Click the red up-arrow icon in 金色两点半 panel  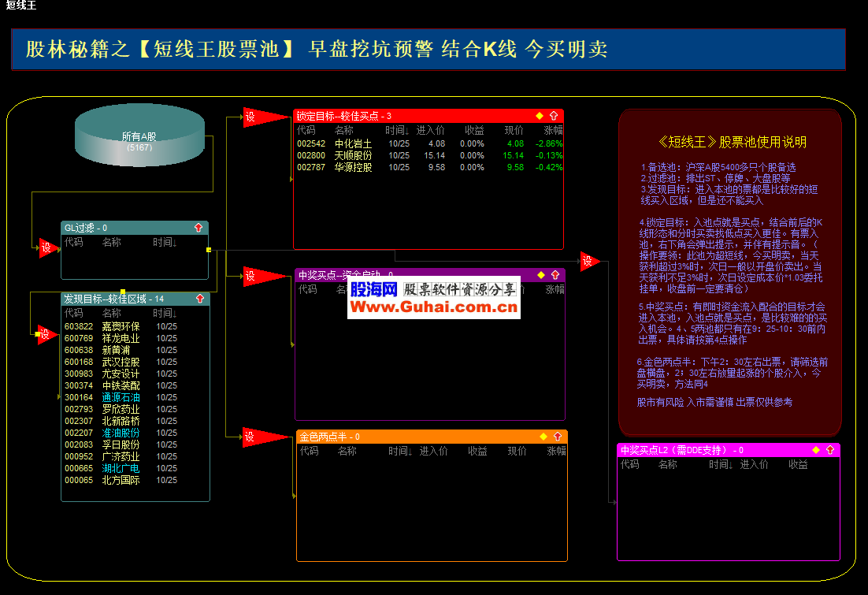tap(557, 437)
